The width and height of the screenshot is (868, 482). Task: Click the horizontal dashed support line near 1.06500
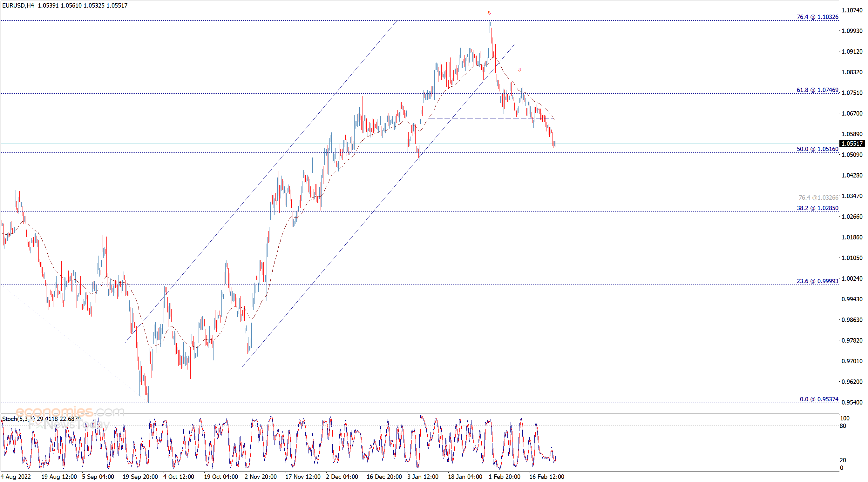(x=491, y=118)
